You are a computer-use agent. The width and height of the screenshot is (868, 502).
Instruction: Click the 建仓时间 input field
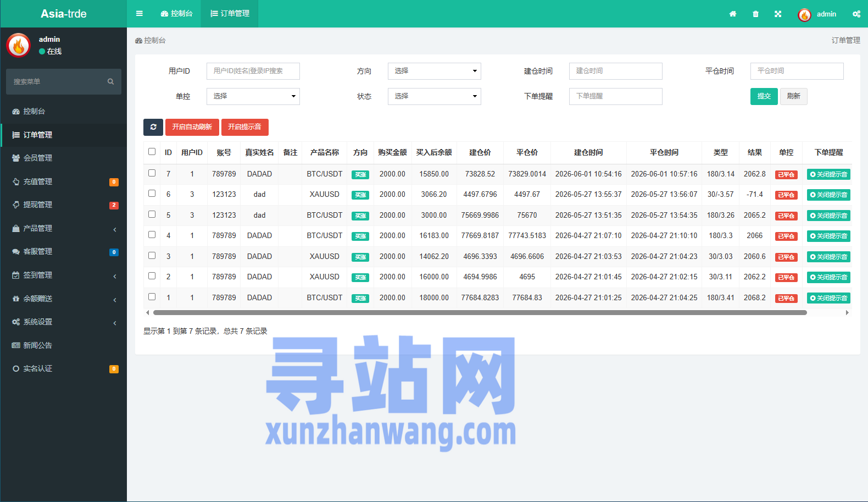(616, 71)
